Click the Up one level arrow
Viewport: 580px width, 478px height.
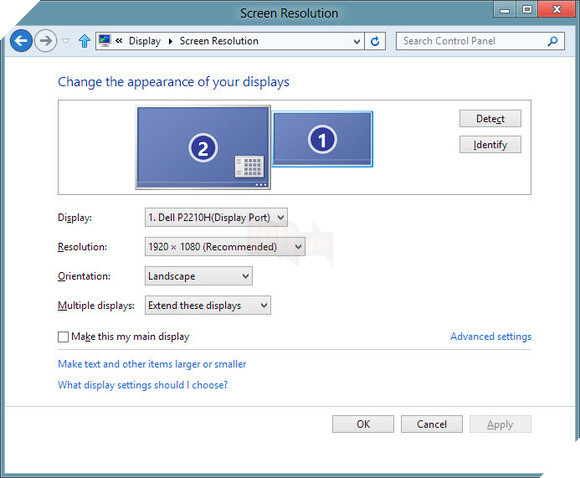(85, 41)
